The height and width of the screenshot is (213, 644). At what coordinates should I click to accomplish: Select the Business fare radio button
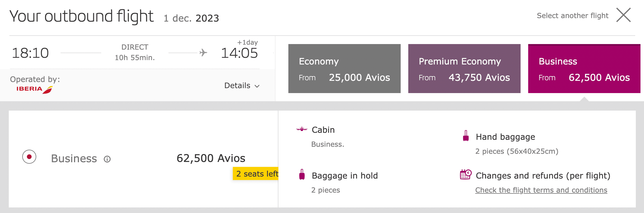click(29, 157)
